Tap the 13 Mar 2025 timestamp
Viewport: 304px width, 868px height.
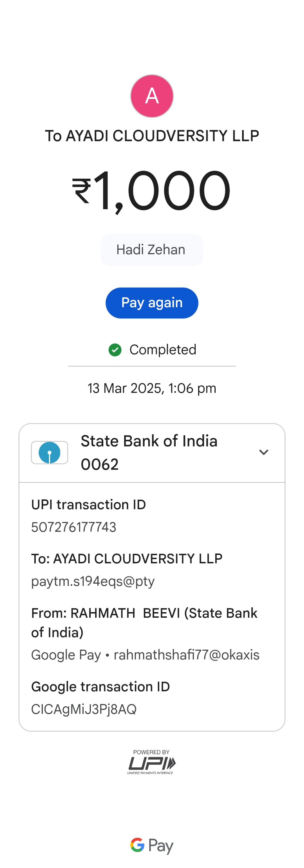click(152, 388)
